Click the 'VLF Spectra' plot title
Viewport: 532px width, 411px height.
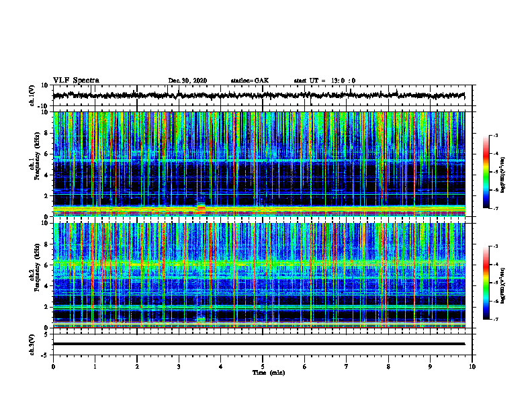(76, 81)
